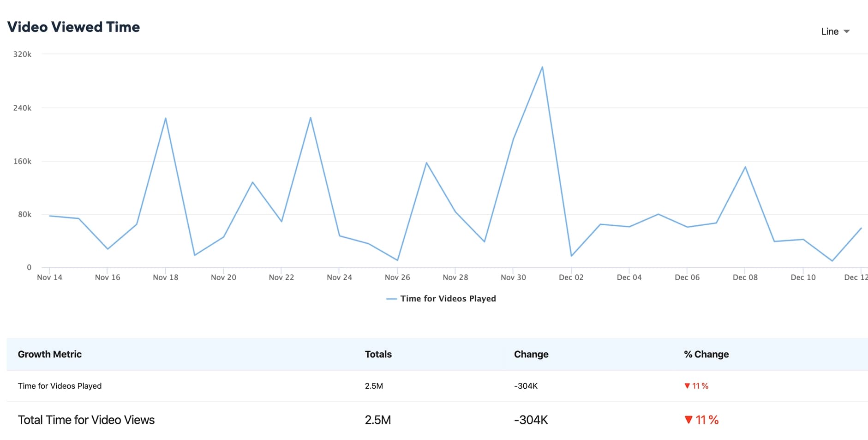This screenshot has width=868, height=440.
Task: Click the Time for Videos Played row label
Action: (x=60, y=386)
